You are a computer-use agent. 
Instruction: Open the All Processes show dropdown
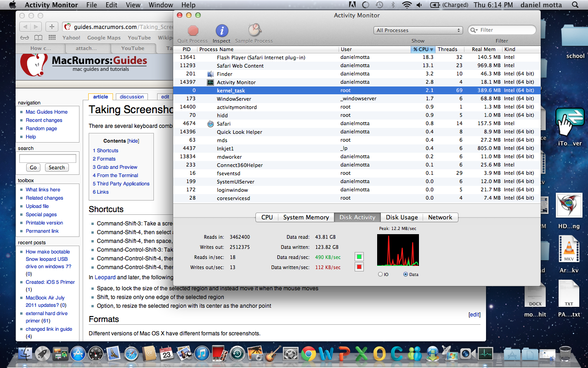[418, 30]
